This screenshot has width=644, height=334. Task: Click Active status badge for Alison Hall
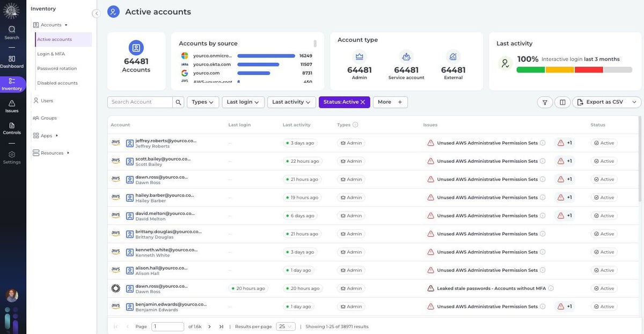point(604,270)
